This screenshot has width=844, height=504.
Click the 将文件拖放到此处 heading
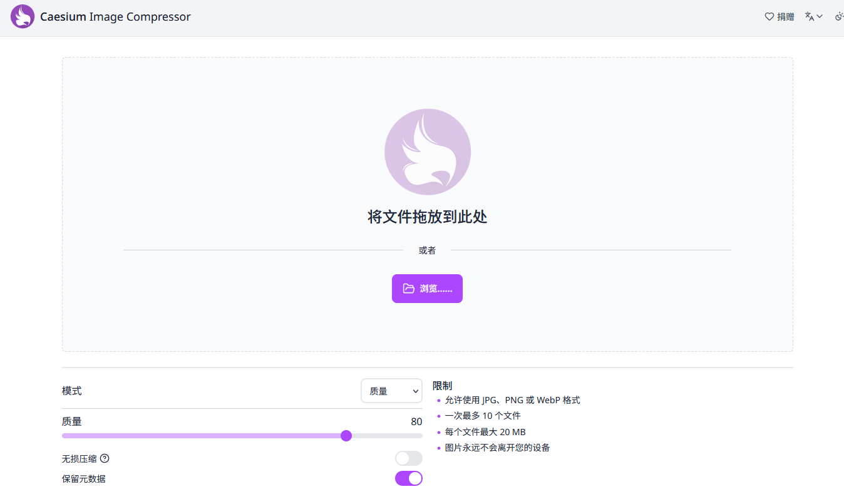[428, 217]
